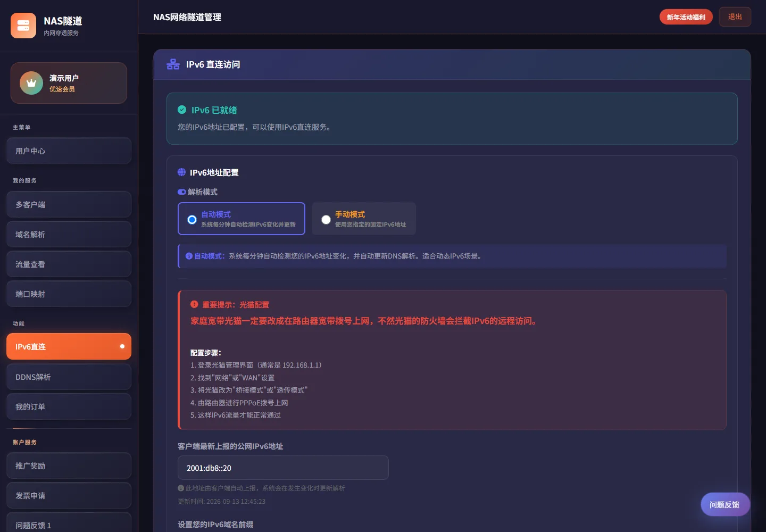This screenshot has width=766, height=532.
Task: Click the 主菜单 section header
Action: (x=21, y=128)
